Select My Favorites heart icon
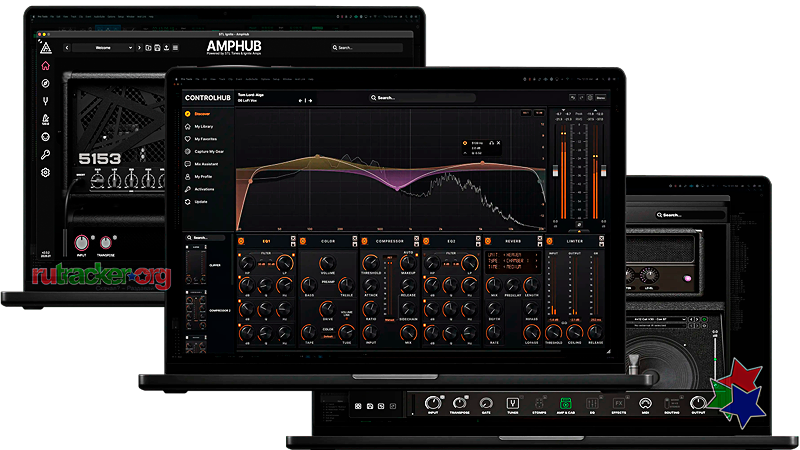This screenshot has height=450, width=800. pyautogui.click(x=187, y=139)
